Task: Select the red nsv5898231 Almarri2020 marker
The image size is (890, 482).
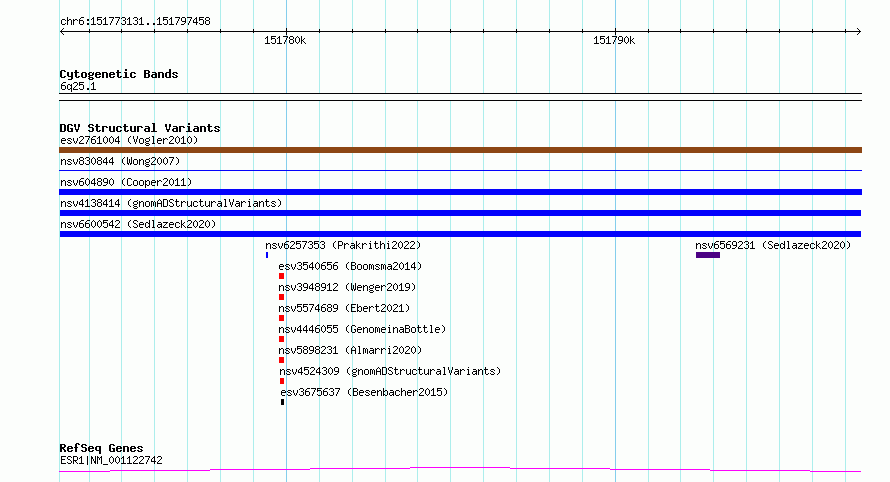Action: [x=282, y=360]
